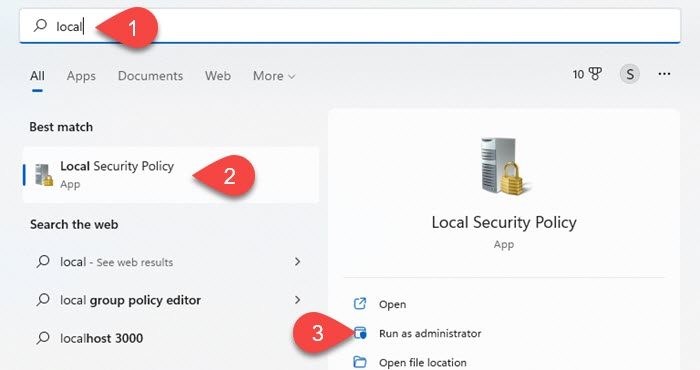Switch to the All tab
This screenshot has width=700, height=370.
(38, 76)
